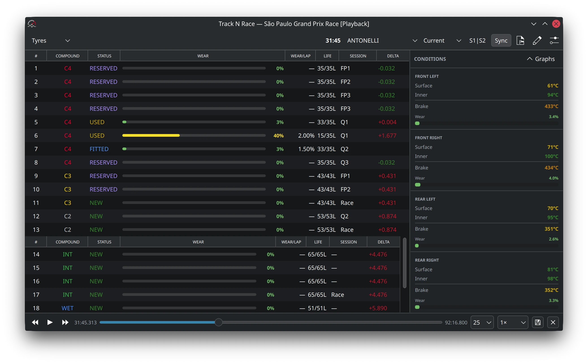The image size is (588, 364).
Task: Sort by the upper LIFE column header
Action: point(327,56)
